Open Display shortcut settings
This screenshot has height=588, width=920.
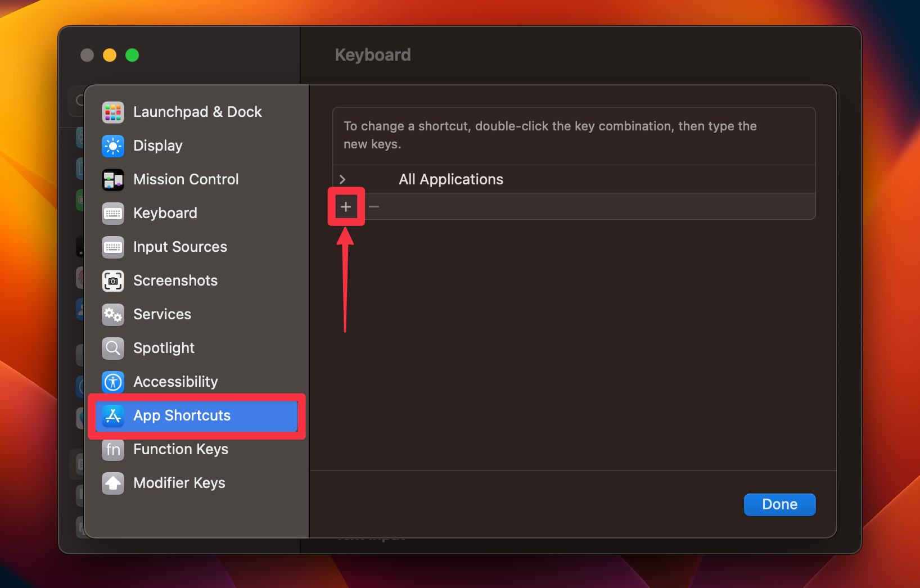coord(157,146)
